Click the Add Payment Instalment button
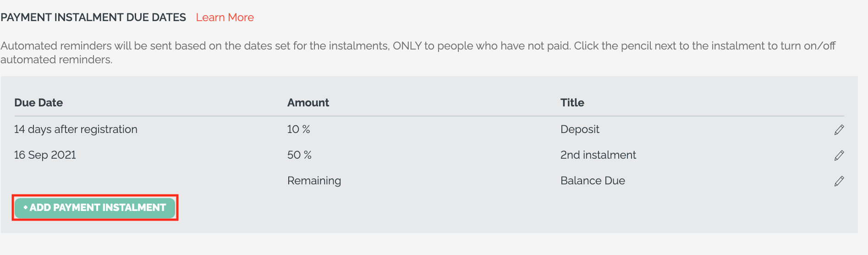868x255 pixels. point(95,208)
